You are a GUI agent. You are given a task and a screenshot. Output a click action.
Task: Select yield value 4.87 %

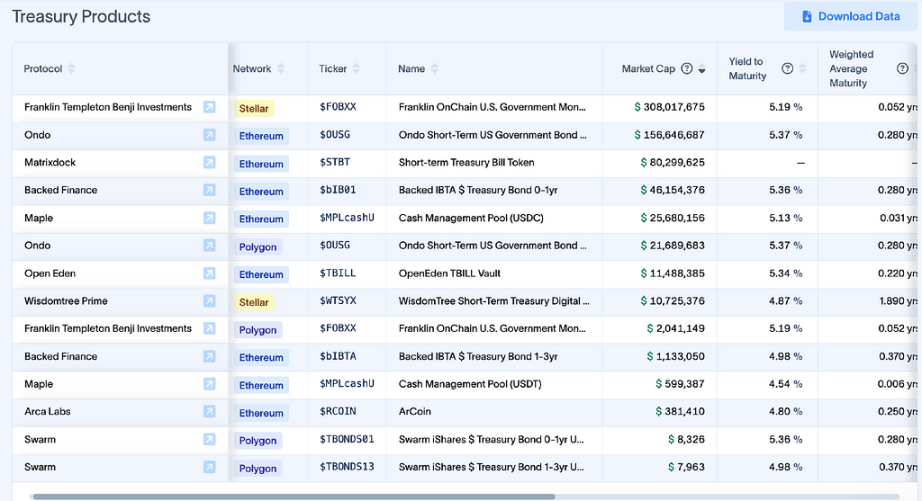tap(786, 301)
